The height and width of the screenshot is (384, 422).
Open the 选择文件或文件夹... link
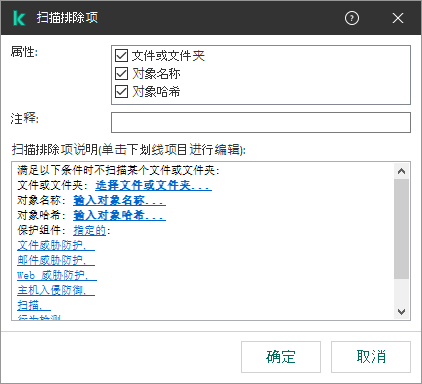153,185
